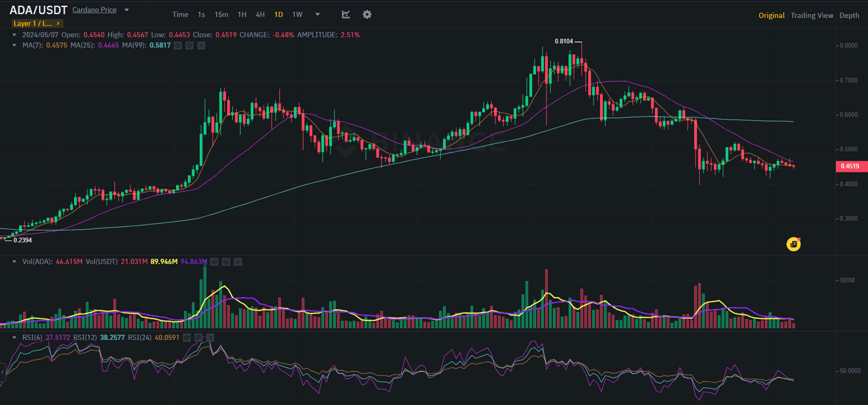
Task: Open chart settings gear icon
Action: coord(367,15)
